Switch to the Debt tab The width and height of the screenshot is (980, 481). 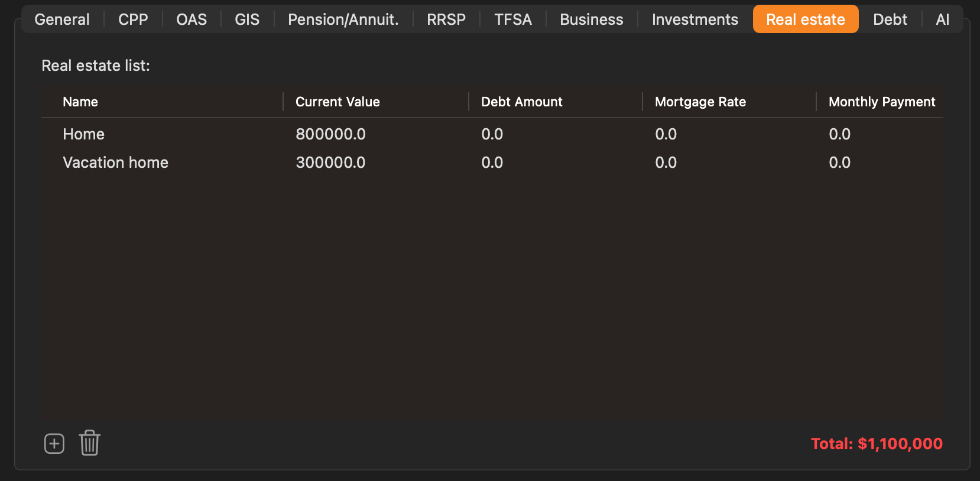[890, 19]
